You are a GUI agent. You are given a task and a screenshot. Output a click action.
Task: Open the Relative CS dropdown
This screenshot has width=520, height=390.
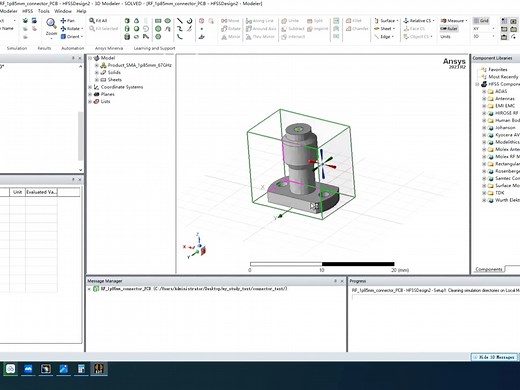419,21
